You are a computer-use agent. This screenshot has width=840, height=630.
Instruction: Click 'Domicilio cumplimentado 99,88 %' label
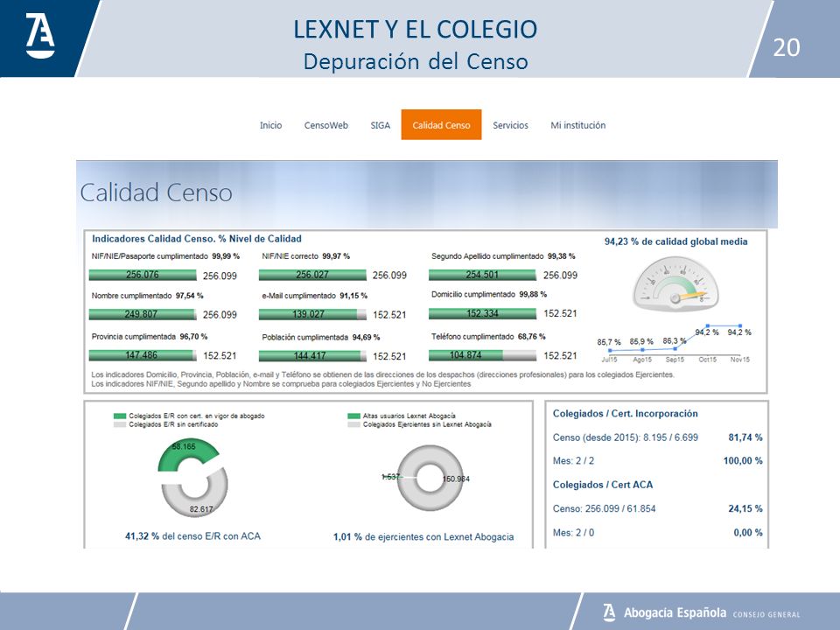pos(489,295)
